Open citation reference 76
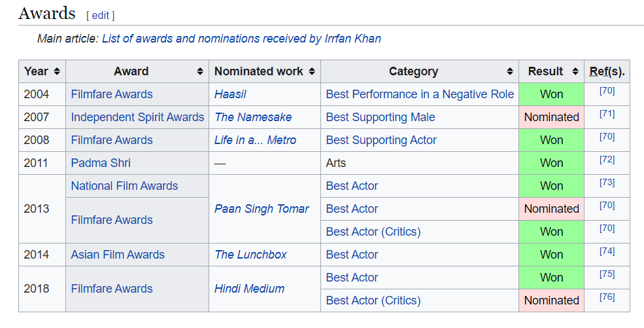 tap(607, 297)
